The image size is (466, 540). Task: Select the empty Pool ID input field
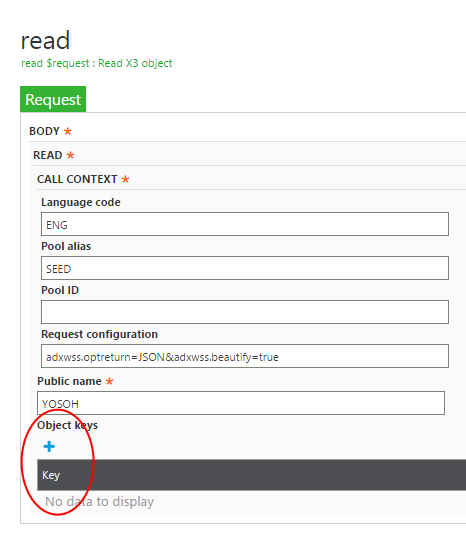(x=245, y=312)
